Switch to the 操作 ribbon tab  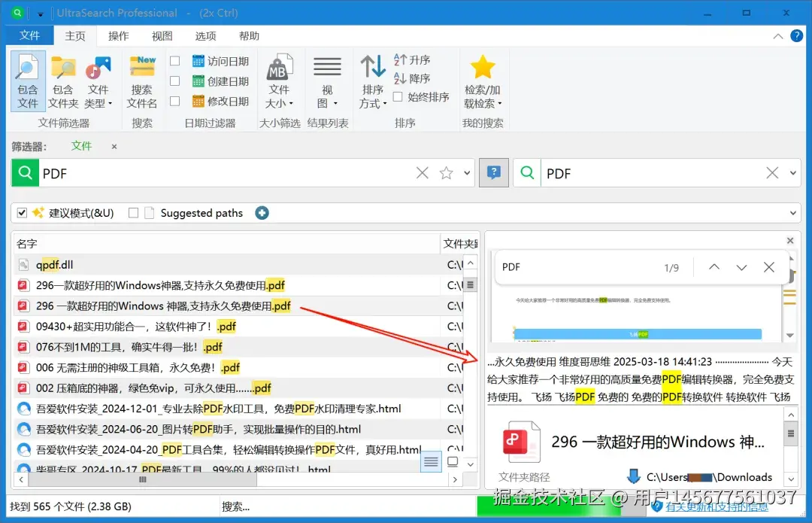(118, 35)
